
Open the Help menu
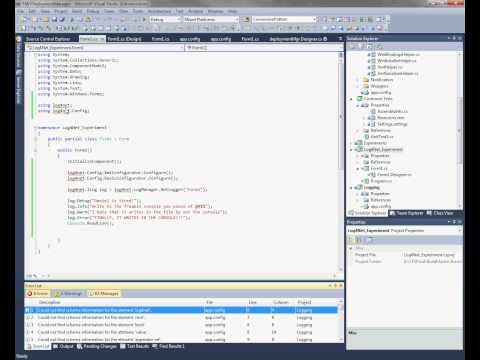(232, 11)
